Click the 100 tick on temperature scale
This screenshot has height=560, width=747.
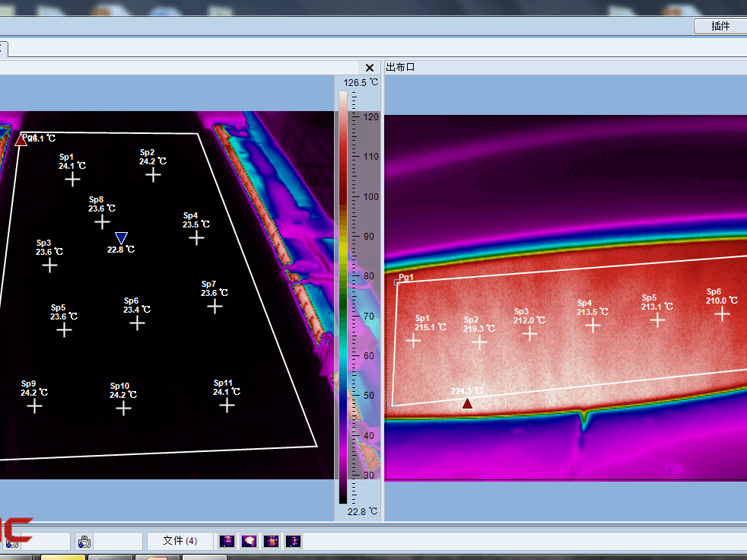[370, 196]
